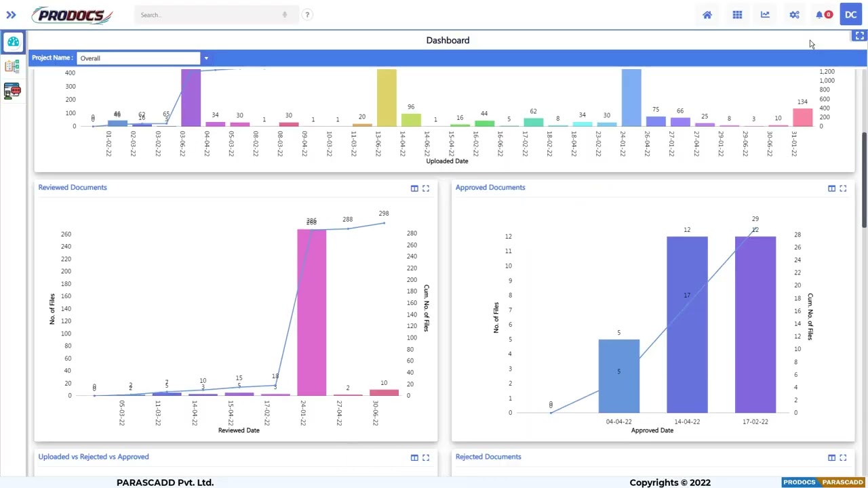The height and width of the screenshot is (488, 868).
Task: Toggle table view for Reviewed Documents
Action: click(414, 188)
